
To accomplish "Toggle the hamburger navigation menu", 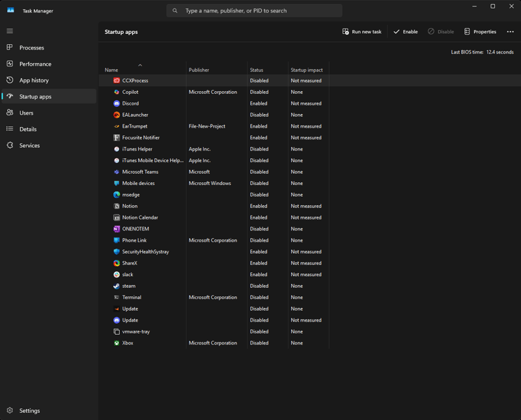I will point(10,31).
